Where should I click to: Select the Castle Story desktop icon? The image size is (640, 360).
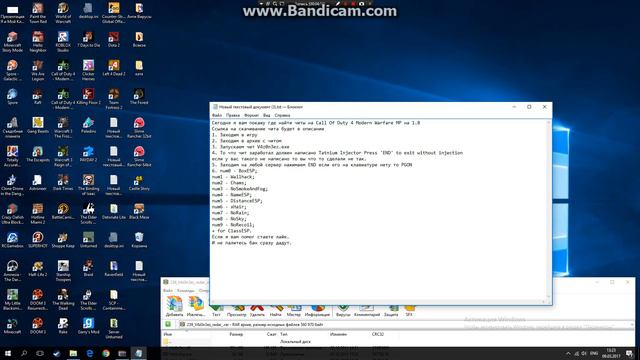tap(139, 183)
